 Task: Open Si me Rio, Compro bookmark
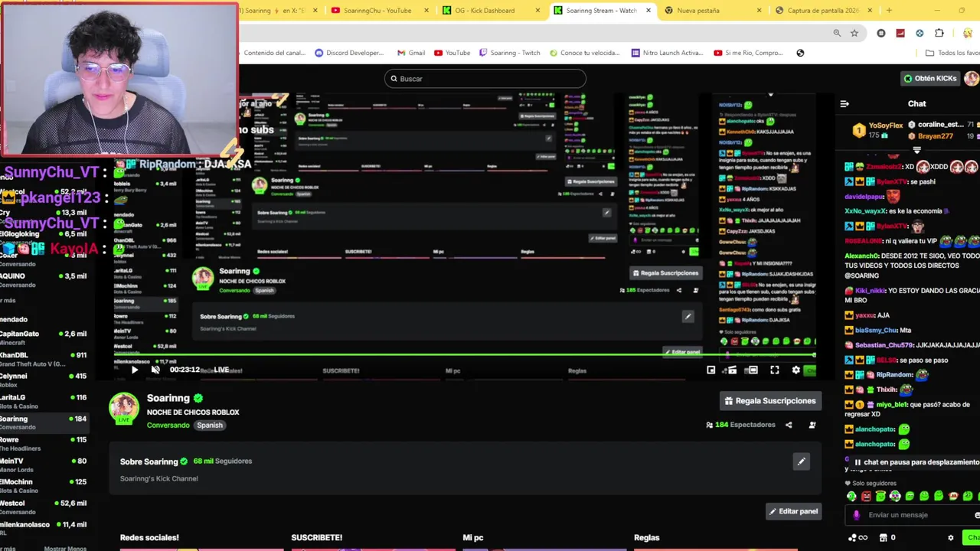pyautogui.click(x=749, y=53)
